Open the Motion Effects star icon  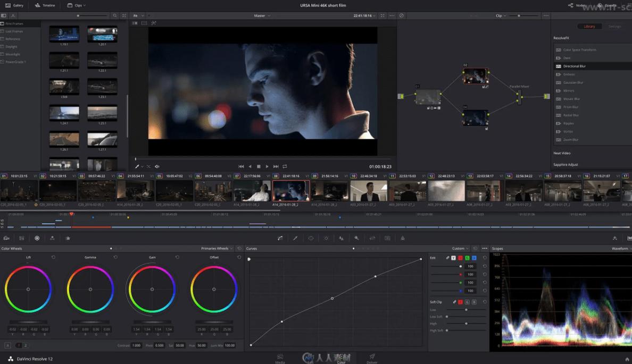(x=68, y=239)
